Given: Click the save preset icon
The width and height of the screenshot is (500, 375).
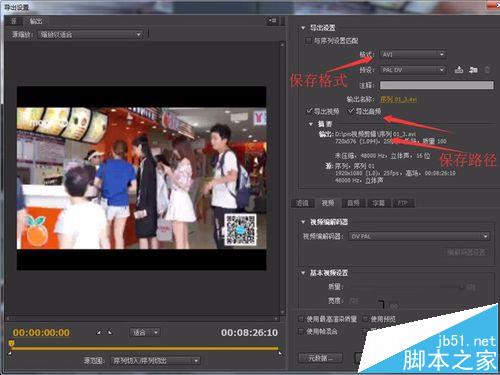Looking at the screenshot, I should (459, 70).
